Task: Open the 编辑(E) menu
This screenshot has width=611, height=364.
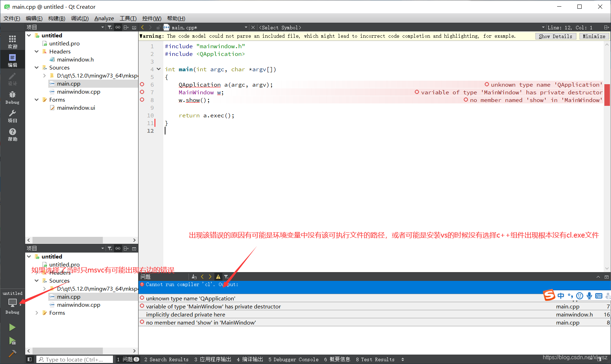Action: (34, 18)
